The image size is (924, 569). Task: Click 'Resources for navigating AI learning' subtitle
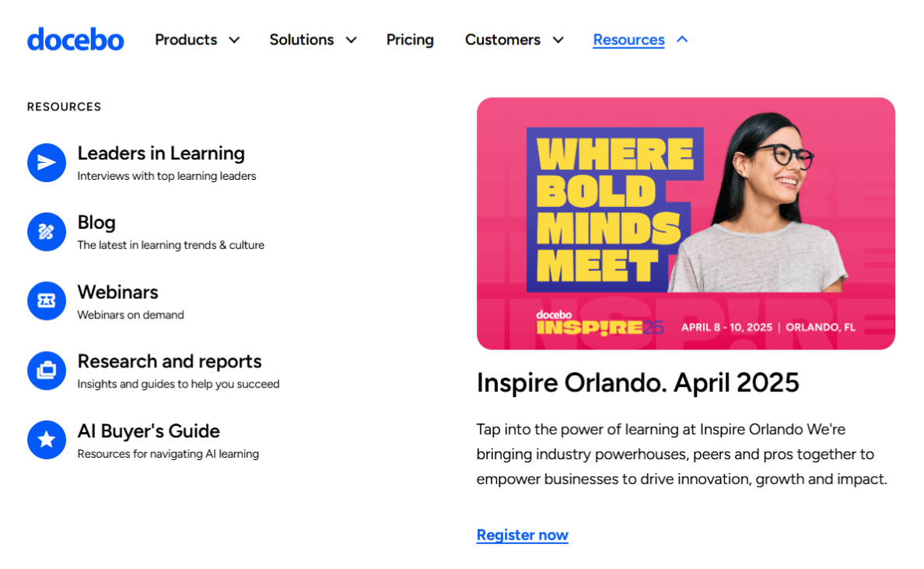click(168, 454)
